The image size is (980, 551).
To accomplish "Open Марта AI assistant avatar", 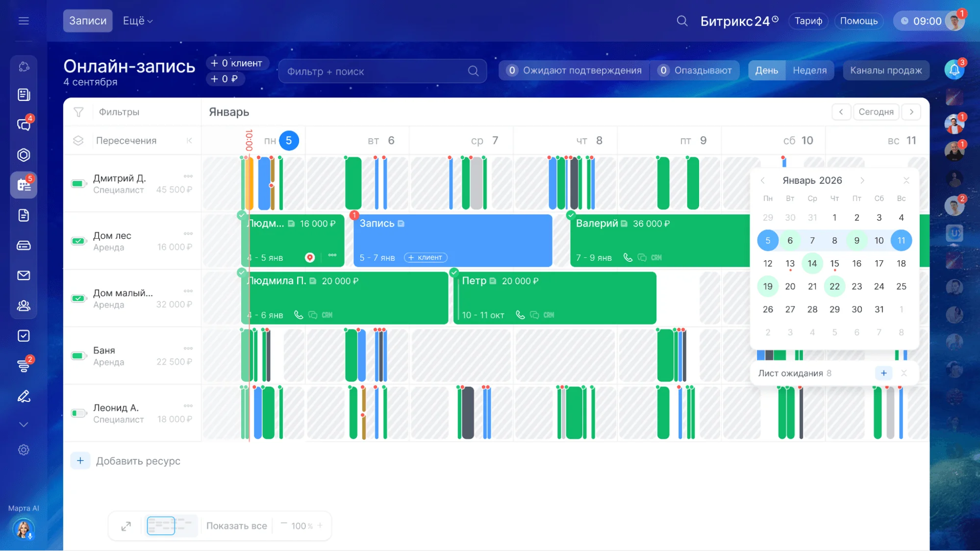I will point(23,529).
